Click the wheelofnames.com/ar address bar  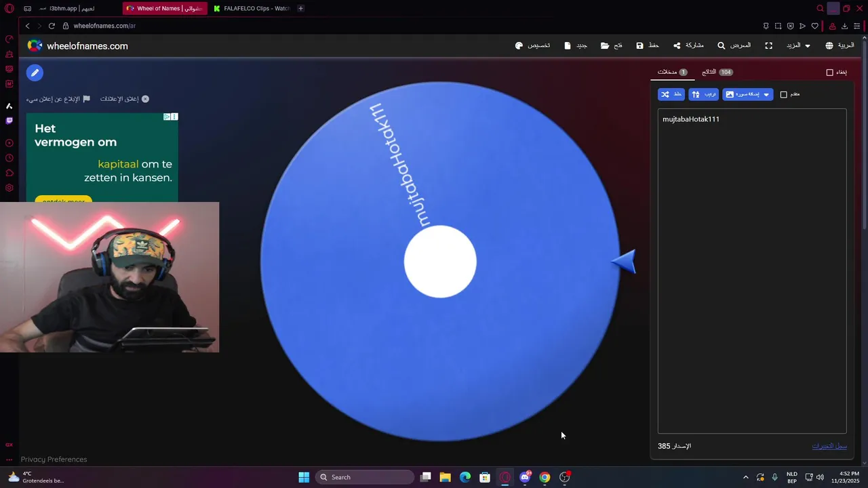[x=104, y=26]
